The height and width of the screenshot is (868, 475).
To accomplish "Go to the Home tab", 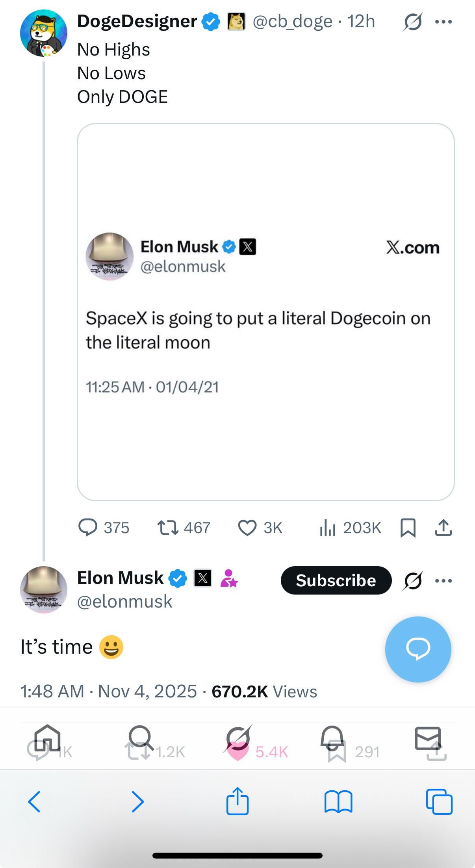I will click(47, 738).
